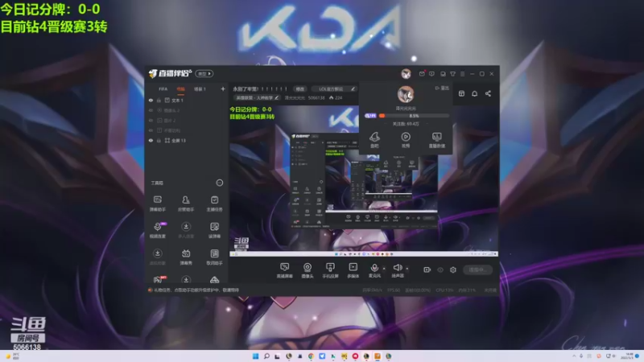644x362 pixels.
Task: Switch to the FIFA scene tab
Action: pyautogui.click(x=163, y=88)
